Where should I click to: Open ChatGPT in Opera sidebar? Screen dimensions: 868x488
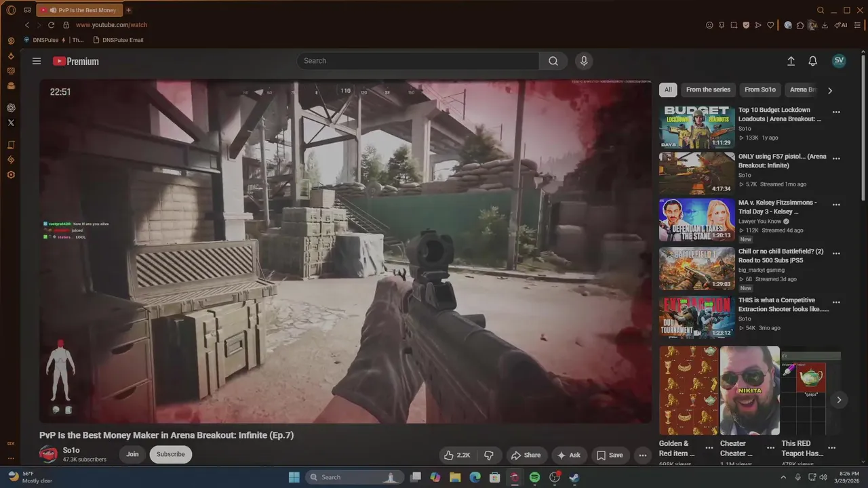pyautogui.click(x=11, y=108)
